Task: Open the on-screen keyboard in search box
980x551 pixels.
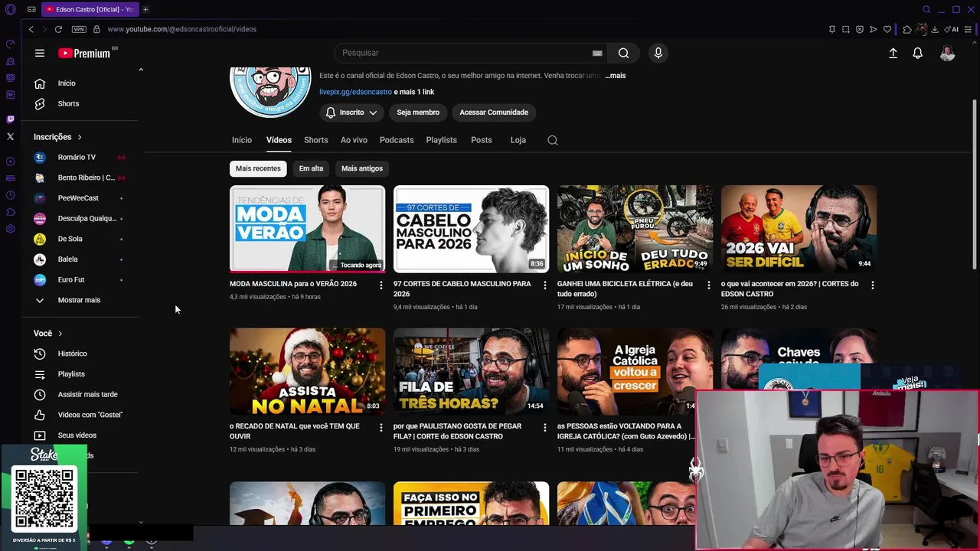Action: point(597,53)
